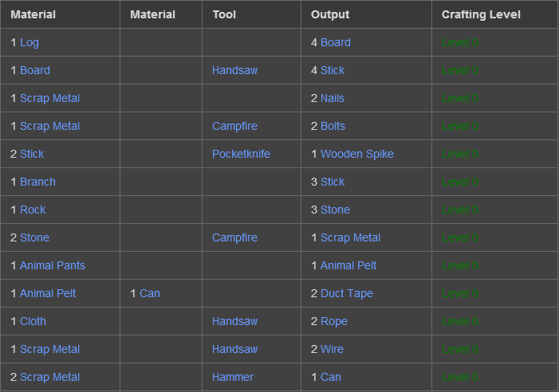
Task: Open the Wooden Spike link
Action: [x=356, y=154]
